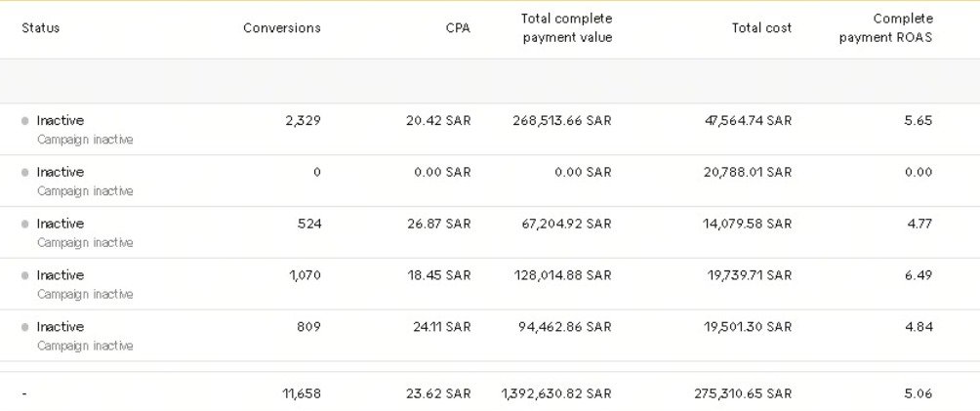The width and height of the screenshot is (980, 411).
Task: Click the CPA column header
Action: [x=458, y=28]
